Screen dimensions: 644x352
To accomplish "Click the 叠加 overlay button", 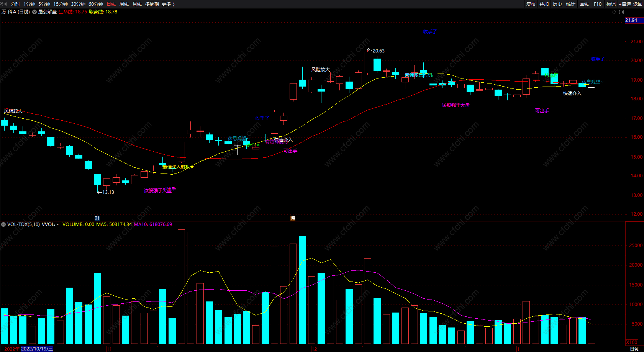I will [x=544, y=4].
